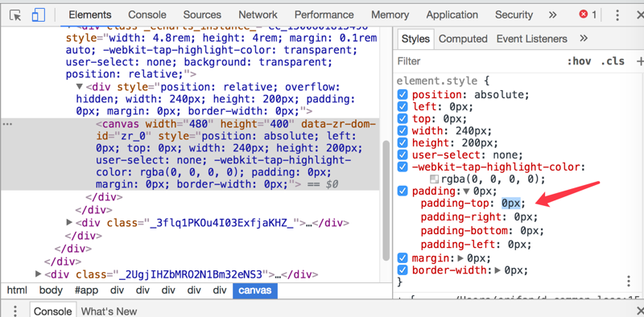This screenshot has width=644, height=317.
Task: Open the Security panel tab
Action: [514, 14]
